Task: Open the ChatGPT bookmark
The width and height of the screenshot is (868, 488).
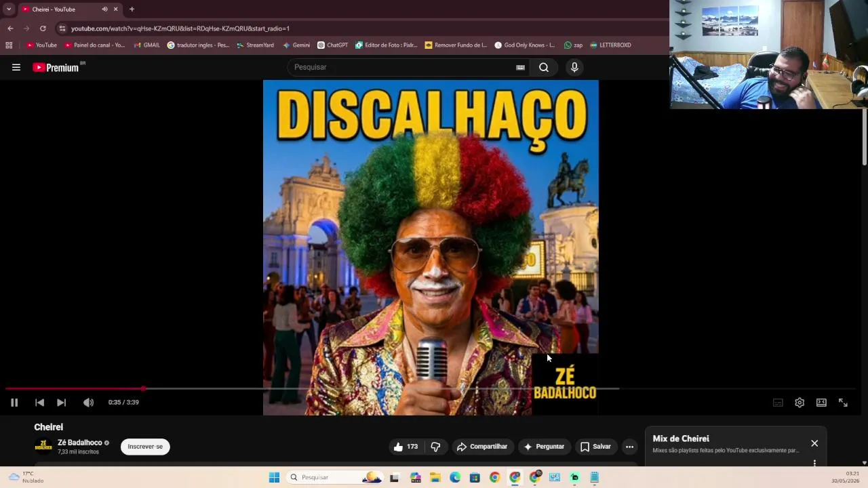Action: (x=332, y=45)
